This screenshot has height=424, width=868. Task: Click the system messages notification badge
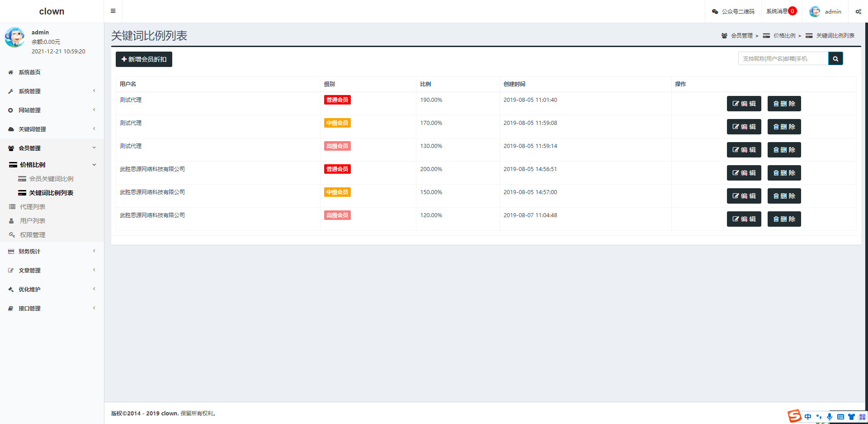pyautogui.click(x=793, y=11)
